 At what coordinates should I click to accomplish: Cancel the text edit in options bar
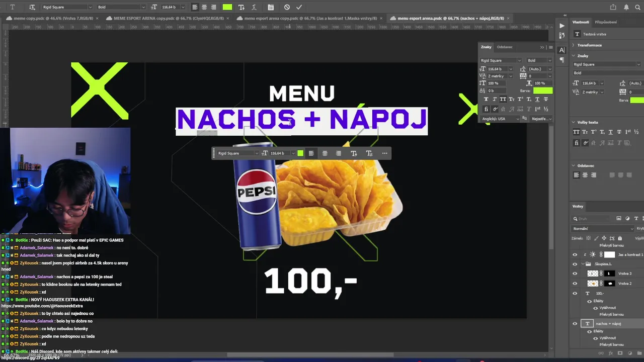point(287,7)
